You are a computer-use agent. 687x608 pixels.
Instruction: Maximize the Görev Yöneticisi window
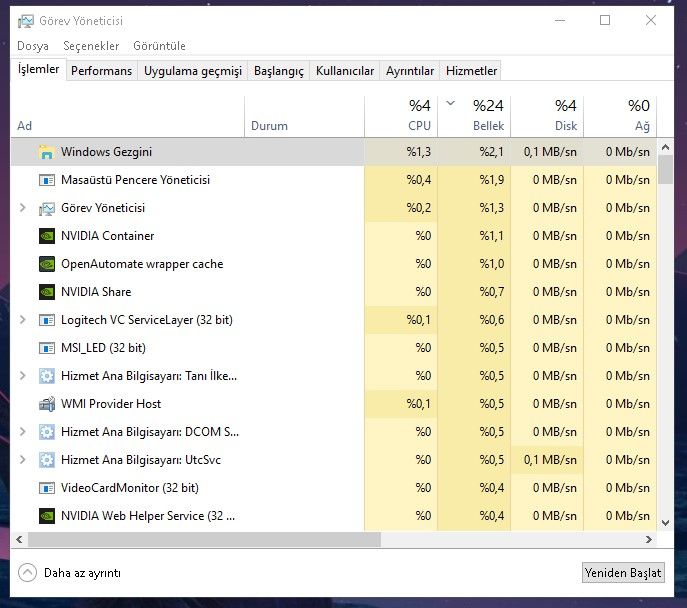coord(605,20)
